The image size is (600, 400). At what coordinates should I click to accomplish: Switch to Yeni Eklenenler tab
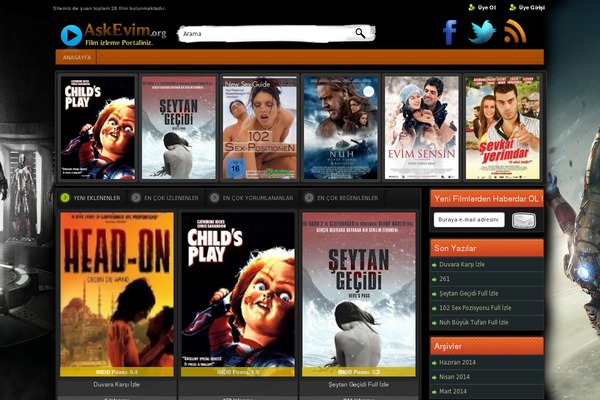point(91,198)
